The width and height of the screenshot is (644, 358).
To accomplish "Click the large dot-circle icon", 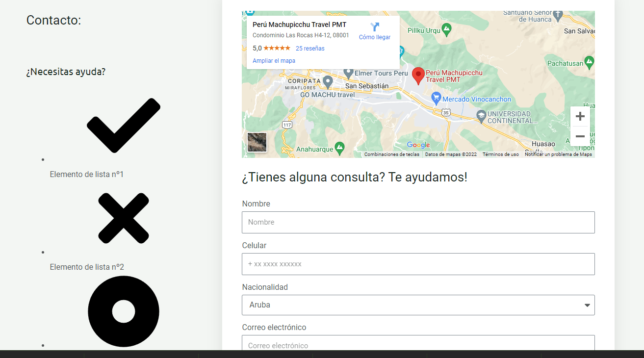I will (124, 311).
